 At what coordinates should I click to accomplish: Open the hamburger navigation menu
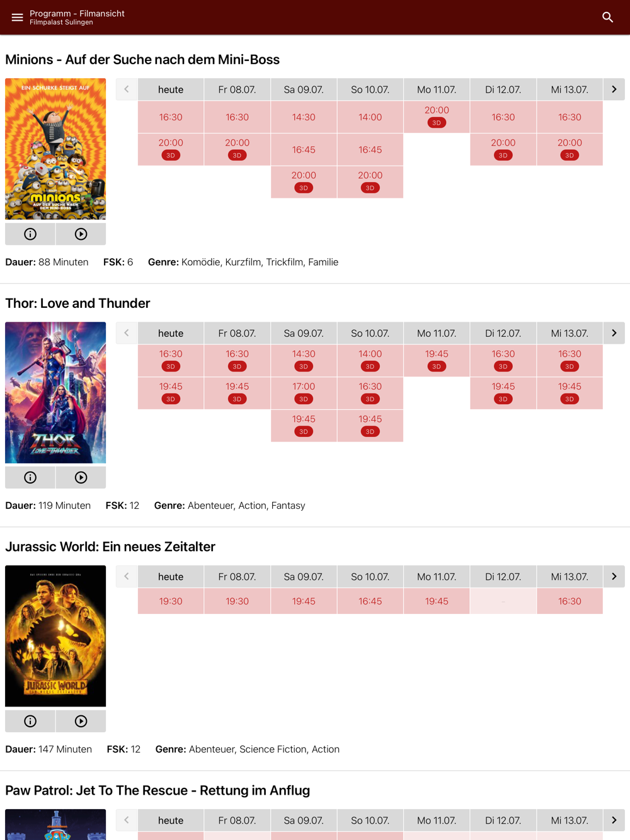coord(17,17)
